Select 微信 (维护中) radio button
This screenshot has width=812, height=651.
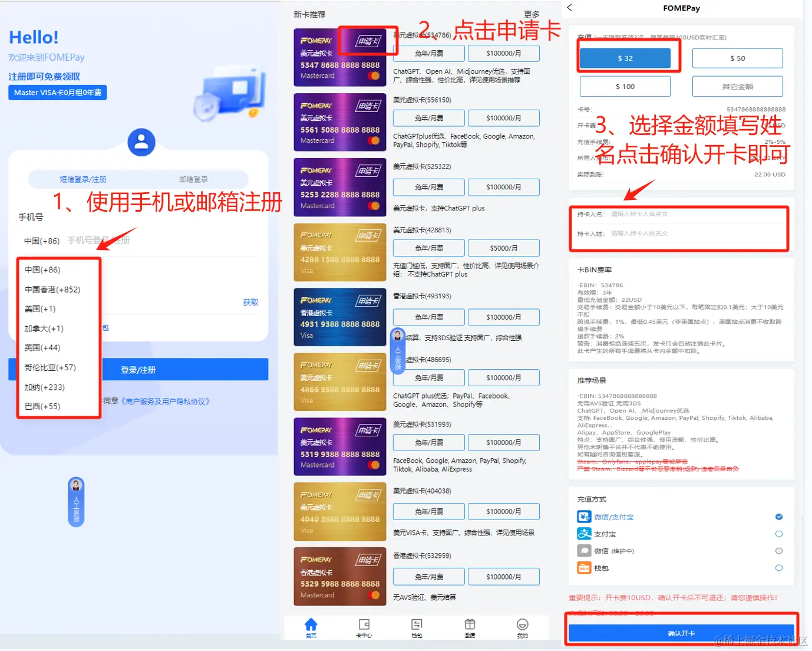779,551
